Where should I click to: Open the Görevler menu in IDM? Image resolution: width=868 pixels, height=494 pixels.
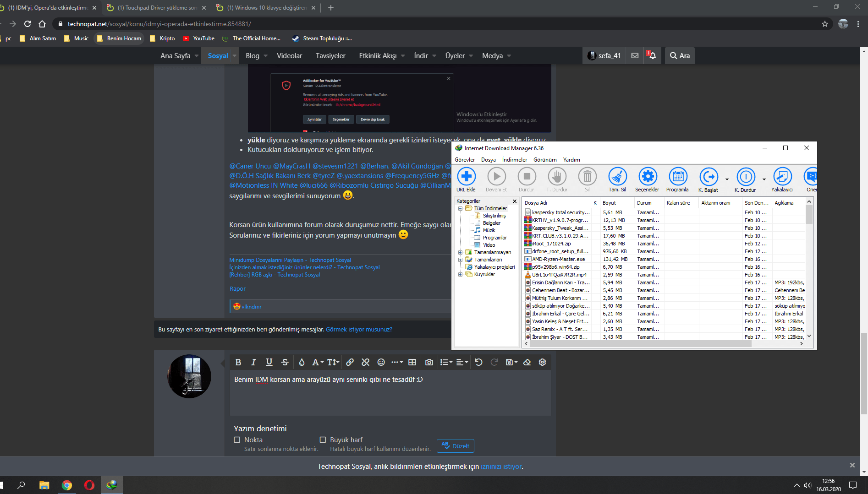pos(465,160)
